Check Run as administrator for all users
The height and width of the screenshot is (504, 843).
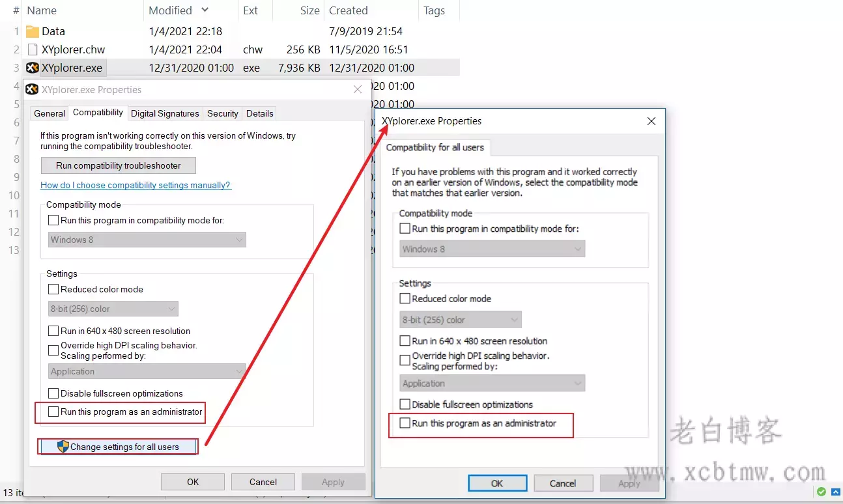tap(405, 423)
